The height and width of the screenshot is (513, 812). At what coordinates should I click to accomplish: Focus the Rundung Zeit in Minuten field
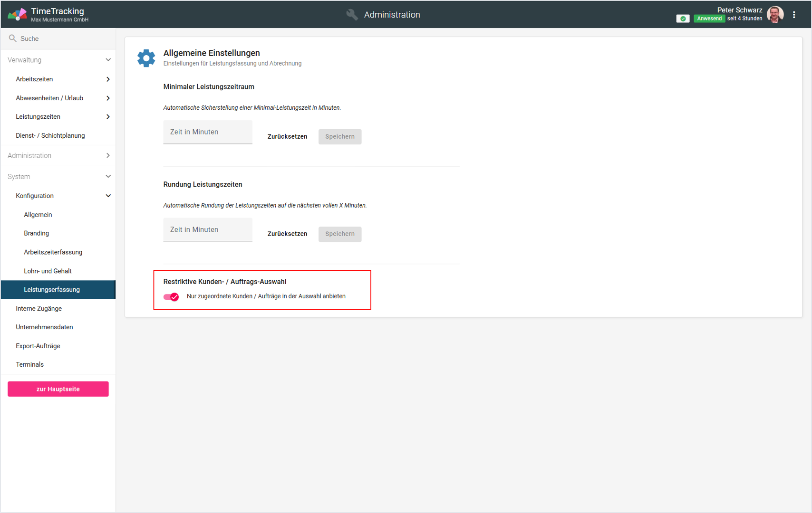[x=208, y=229]
